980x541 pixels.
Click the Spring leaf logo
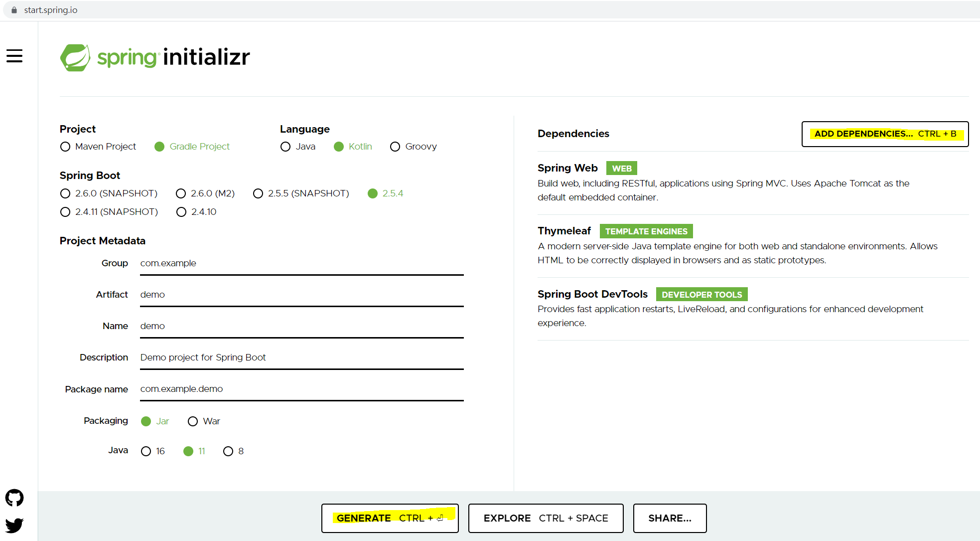click(75, 57)
